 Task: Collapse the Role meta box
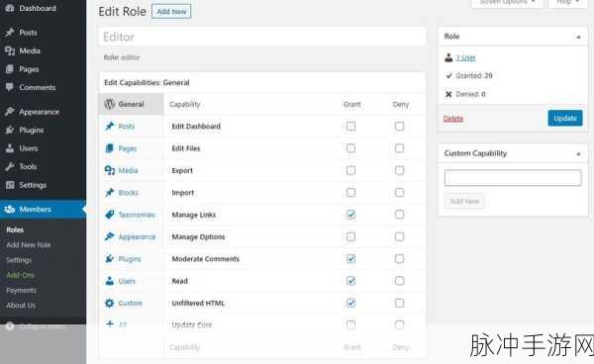[578, 37]
